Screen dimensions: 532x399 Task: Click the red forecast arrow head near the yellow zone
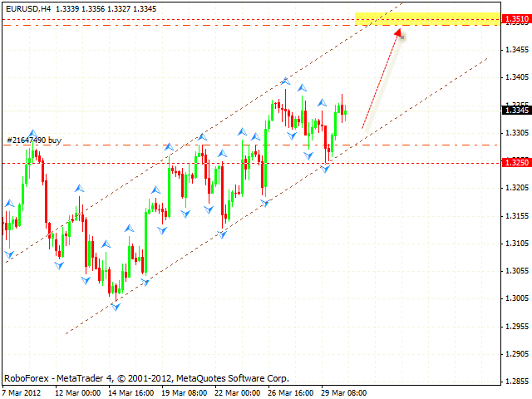pyautogui.click(x=400, y=33)
